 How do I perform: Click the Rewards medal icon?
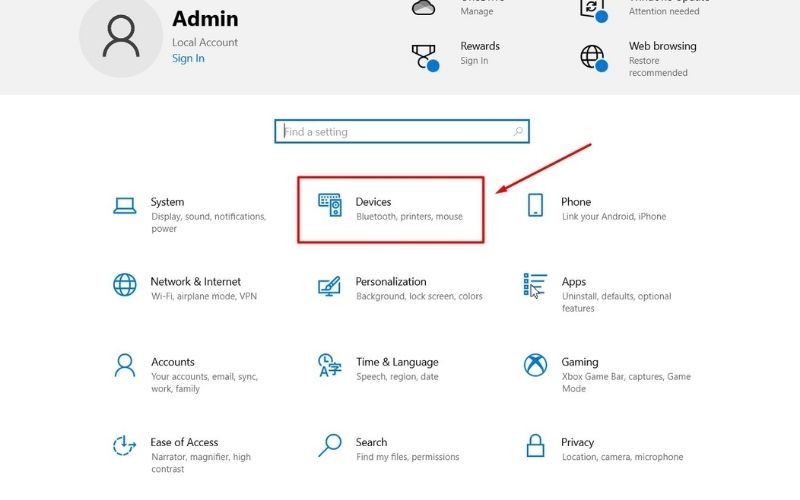(425, 57)
